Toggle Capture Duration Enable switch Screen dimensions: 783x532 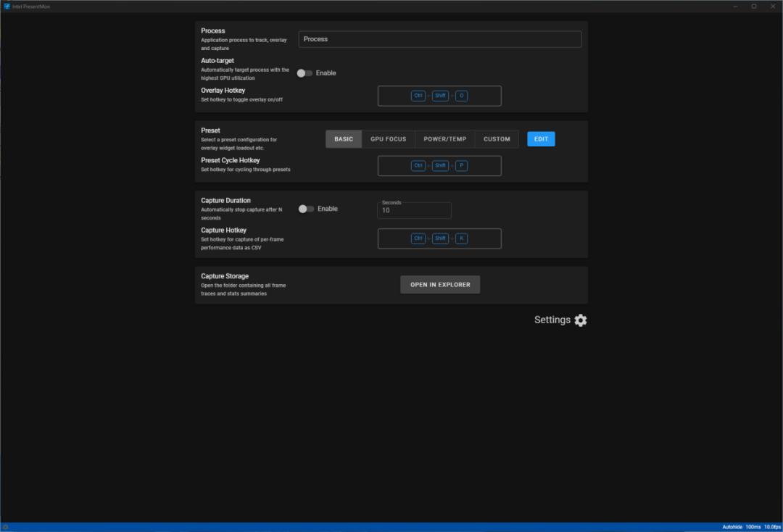(306, 209)
